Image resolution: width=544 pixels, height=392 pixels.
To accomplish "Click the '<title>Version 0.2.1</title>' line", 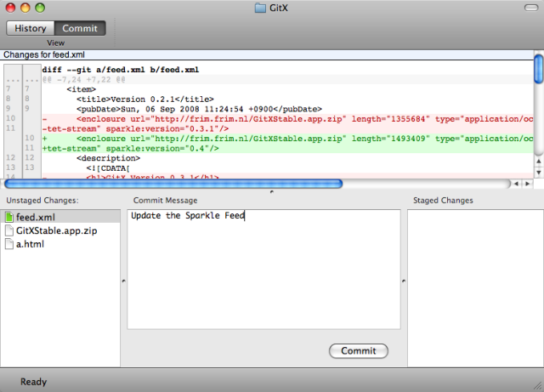I will pos(145,99).
